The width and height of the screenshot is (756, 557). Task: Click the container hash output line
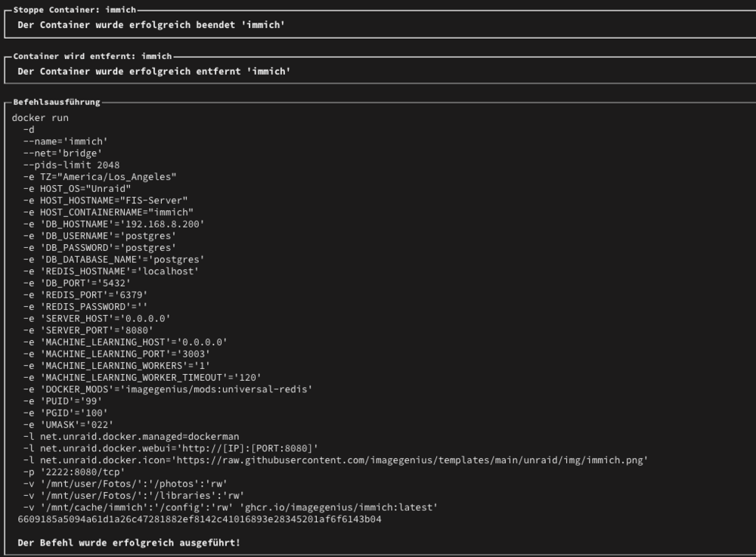pos(200,519)
